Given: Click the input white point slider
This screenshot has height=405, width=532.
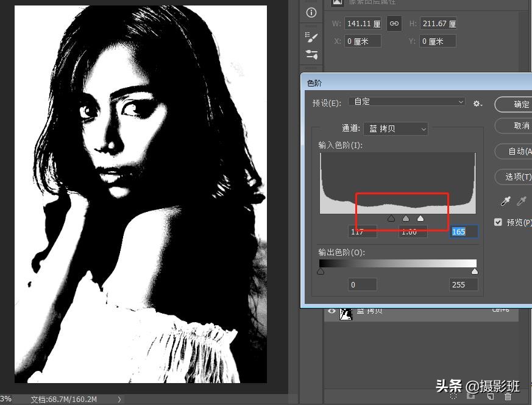Looking at the screenshot, I should pos(420,219).
